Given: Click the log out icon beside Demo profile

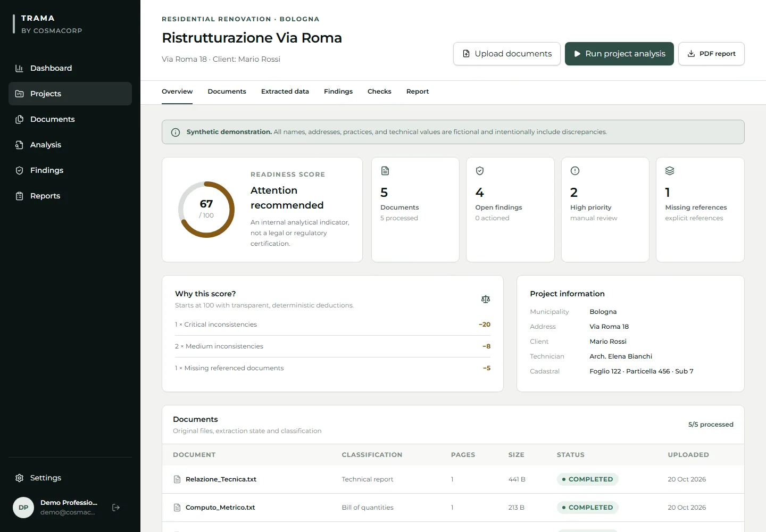Looking at the screenshot, I should 116,508.
